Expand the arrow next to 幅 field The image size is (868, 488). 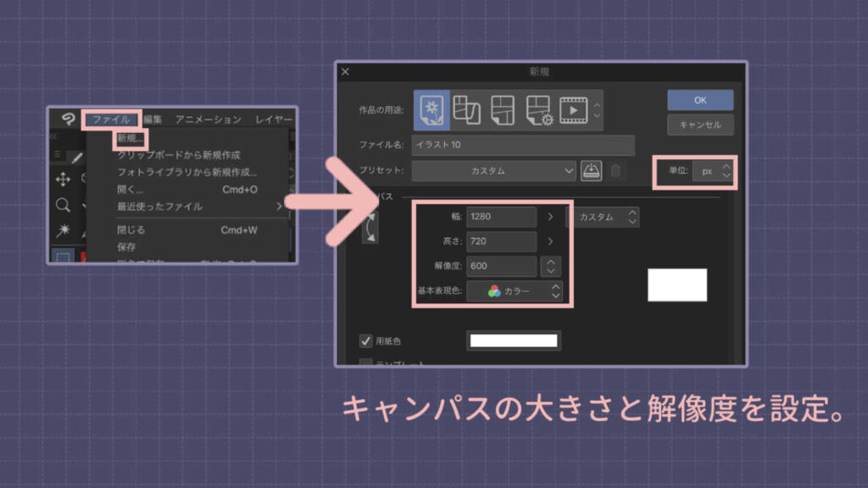549,217
